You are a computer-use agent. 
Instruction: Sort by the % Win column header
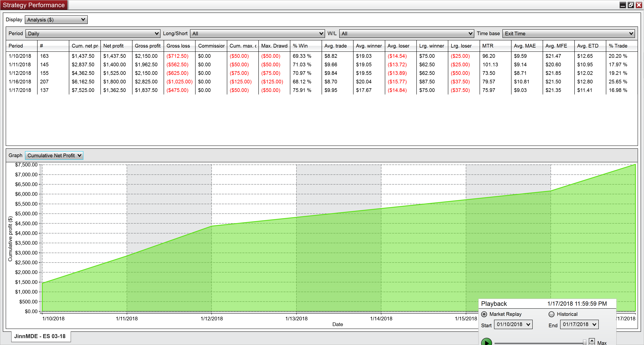306,46
